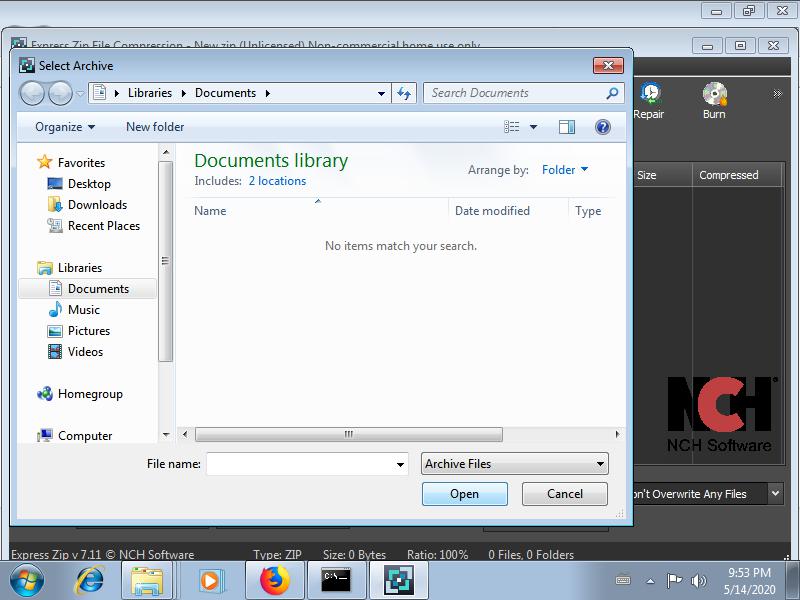Expand the change view options dropdown
This screenshot has width=800, height=600.
[533, 127]
